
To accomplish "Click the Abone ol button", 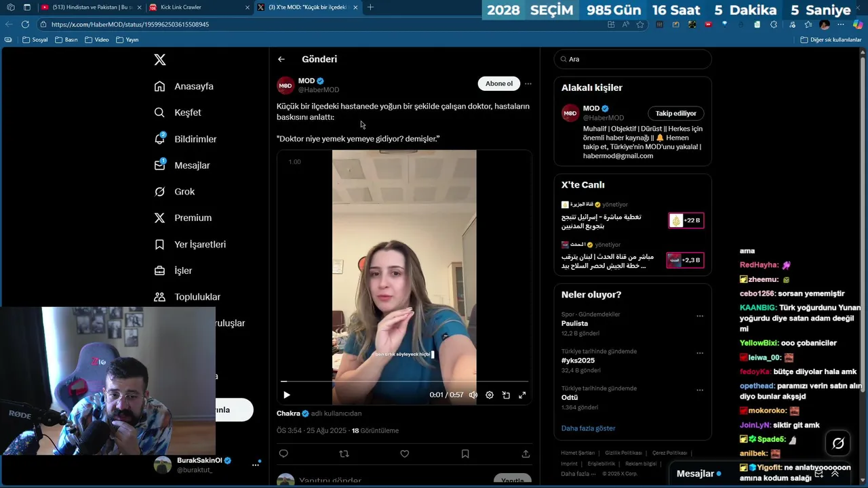I will [499, 83].
